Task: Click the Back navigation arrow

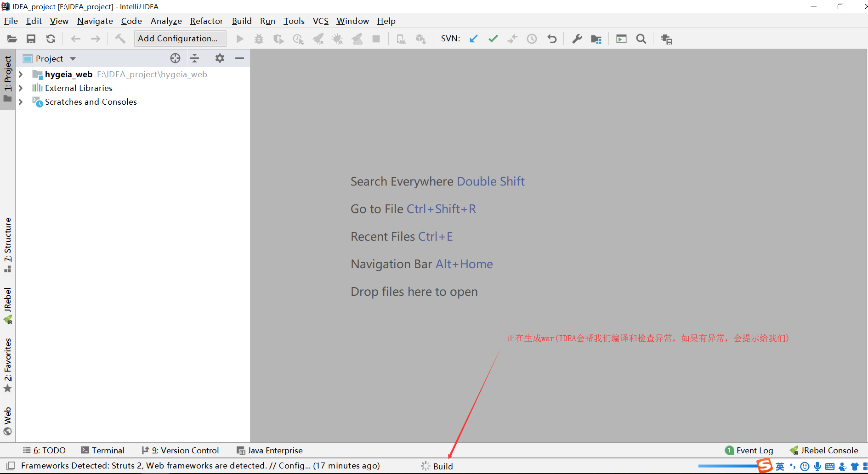Action: click(x=76, y=39)
